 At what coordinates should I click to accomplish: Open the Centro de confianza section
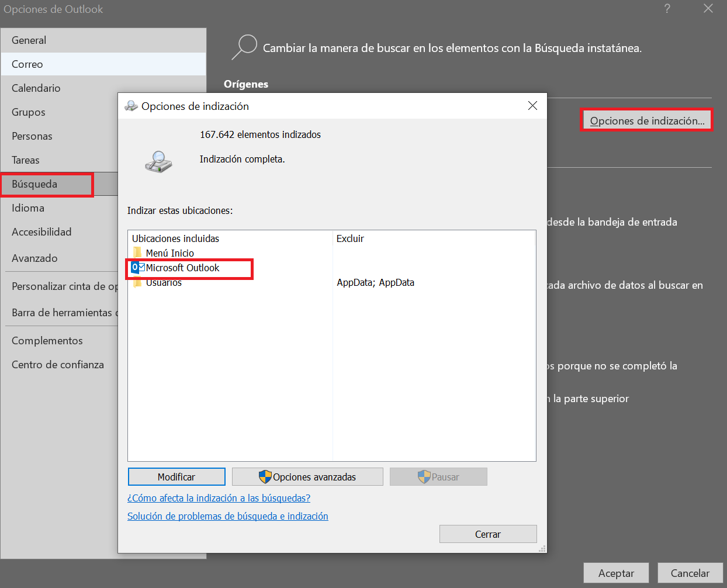pos(58,365)
